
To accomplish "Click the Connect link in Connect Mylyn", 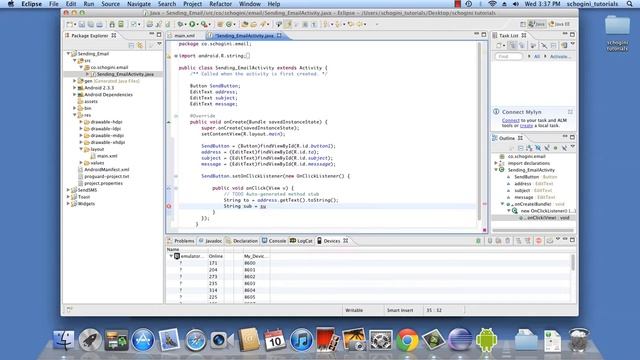I will click(x=511, y=120).
